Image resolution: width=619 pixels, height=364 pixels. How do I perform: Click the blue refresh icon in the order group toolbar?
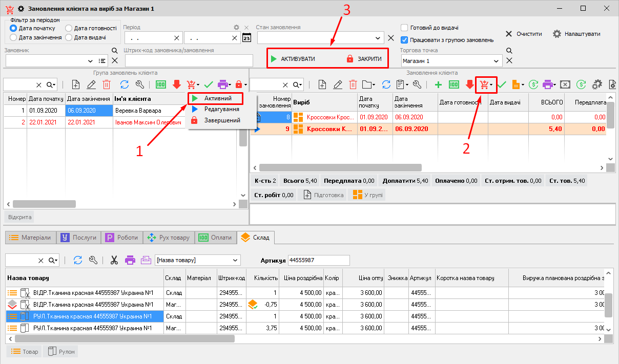coord(124,85)
